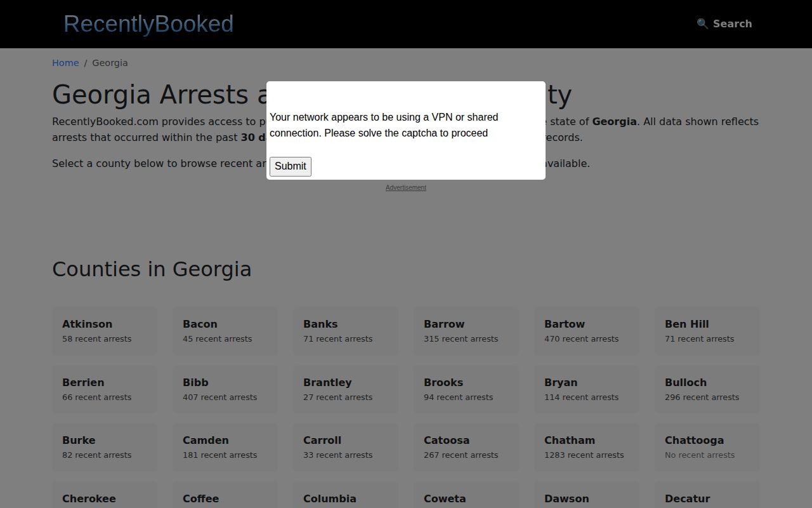Click the magnifying glass search icon
Viewport: 812px width, 508px height.
pyautogui.click(x=702, y=23)
